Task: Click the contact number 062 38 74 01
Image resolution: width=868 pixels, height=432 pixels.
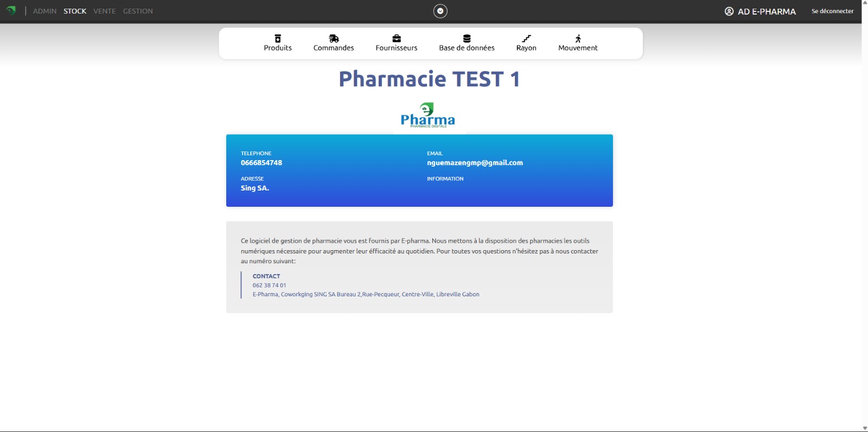Action: pyautogui.click(x=269, y=285)
